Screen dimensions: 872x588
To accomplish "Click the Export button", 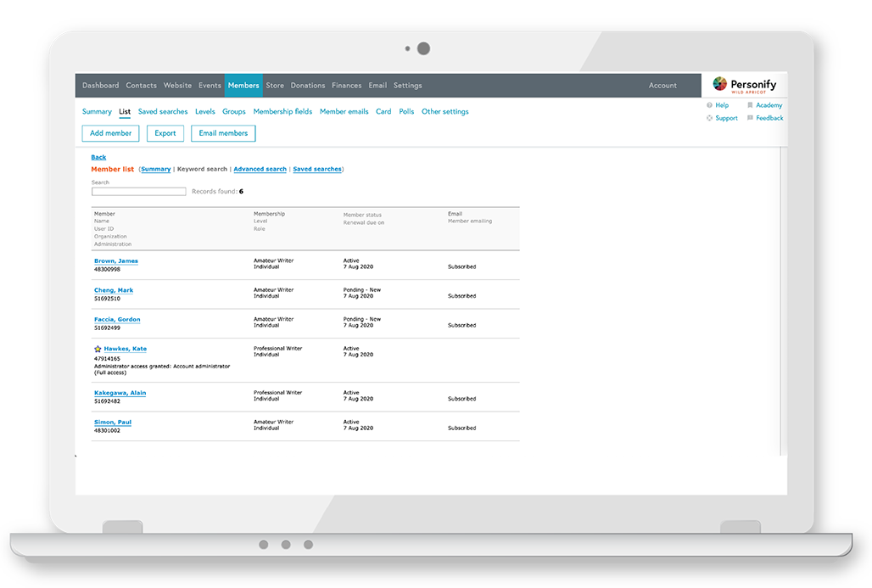I will (x=165, y=133).
